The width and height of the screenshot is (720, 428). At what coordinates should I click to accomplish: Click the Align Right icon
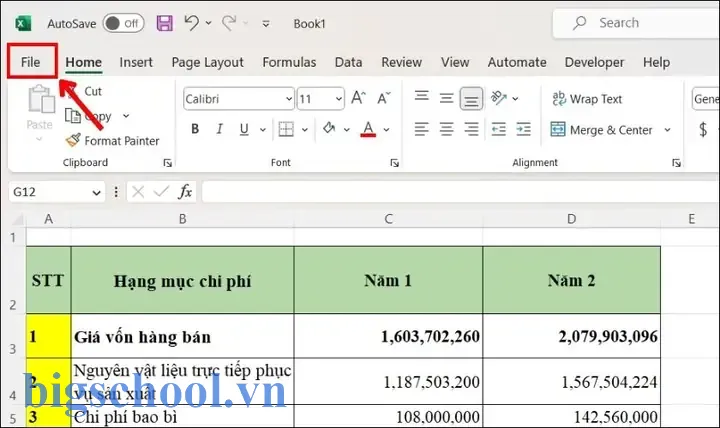pos(471,130)
